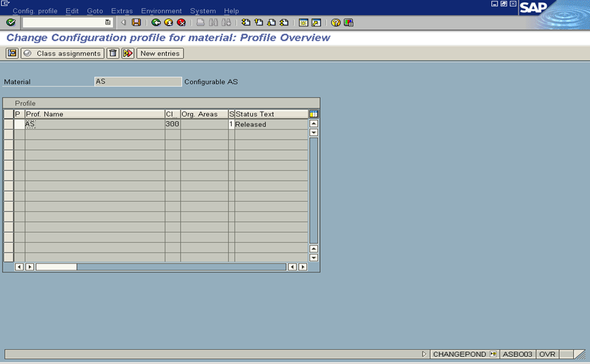Open the SAP window control menu icon
The height and width of the screenshot is (364, 590).
pos(5,3)
